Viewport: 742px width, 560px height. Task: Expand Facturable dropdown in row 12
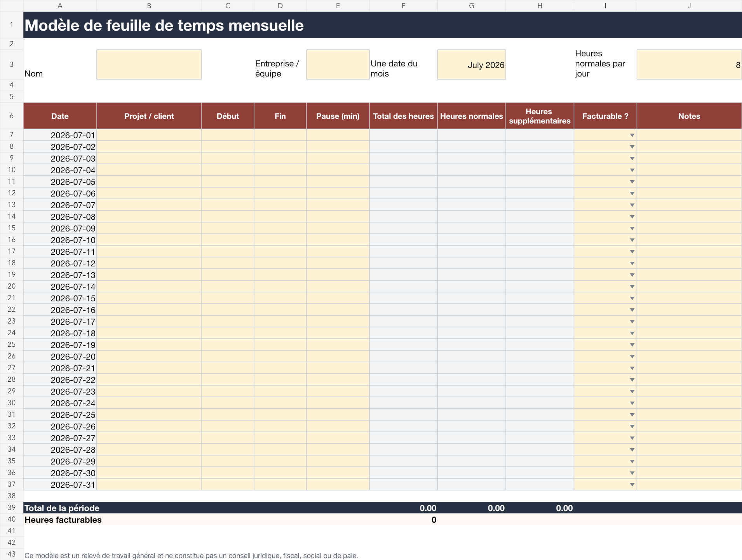(632, 193)
